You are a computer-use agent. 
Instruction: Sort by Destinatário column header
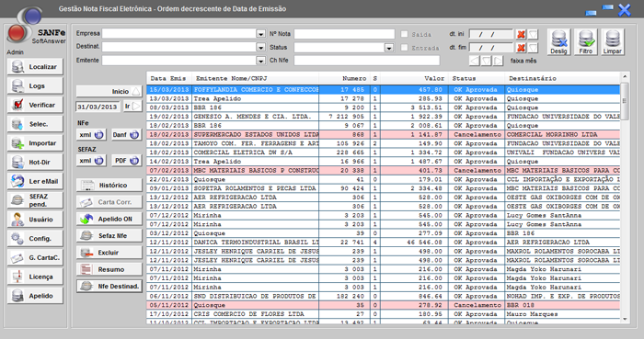[x=562, y=78]
